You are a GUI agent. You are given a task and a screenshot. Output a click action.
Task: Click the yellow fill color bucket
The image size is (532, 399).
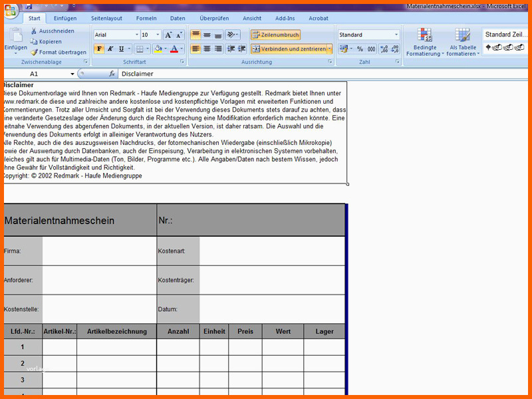point(158,49)
